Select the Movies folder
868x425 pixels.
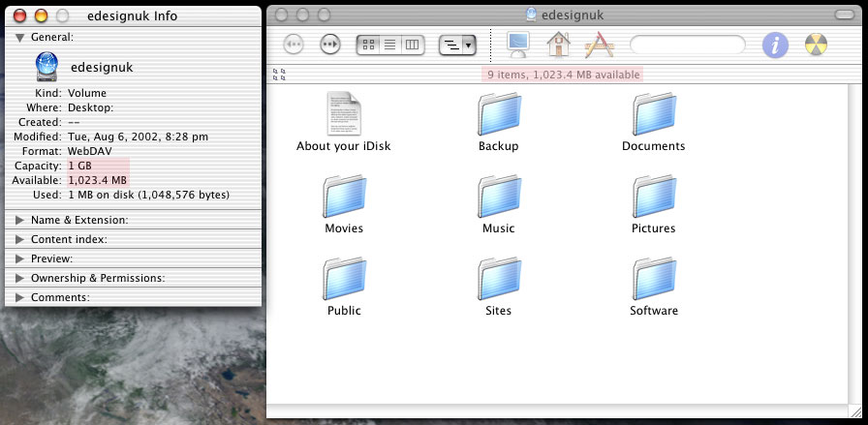click(344, 204)
